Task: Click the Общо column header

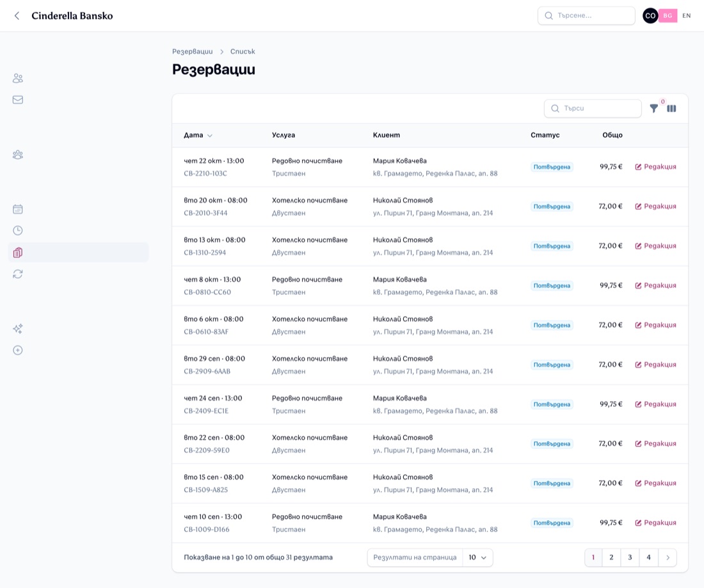Action: pyautogui.click(x=612, y=135)
